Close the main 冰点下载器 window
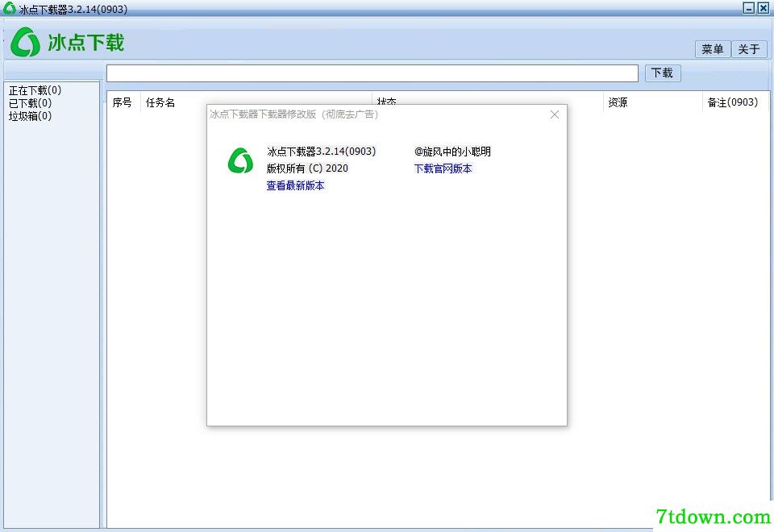Viewport: 774px width, 532px height. [764, 8]
